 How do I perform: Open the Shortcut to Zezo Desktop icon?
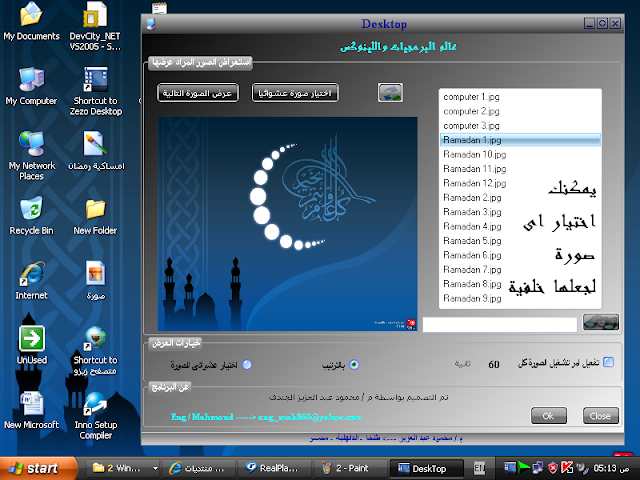[96, 91]
